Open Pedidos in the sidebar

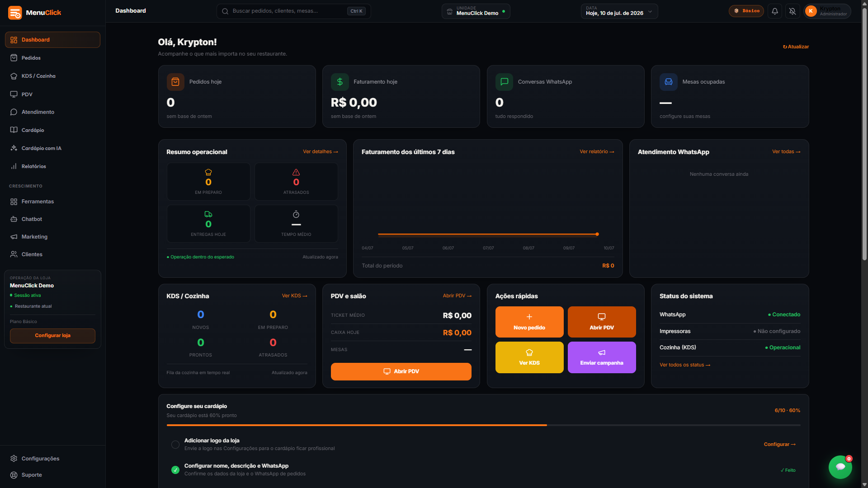click(52, 58)
